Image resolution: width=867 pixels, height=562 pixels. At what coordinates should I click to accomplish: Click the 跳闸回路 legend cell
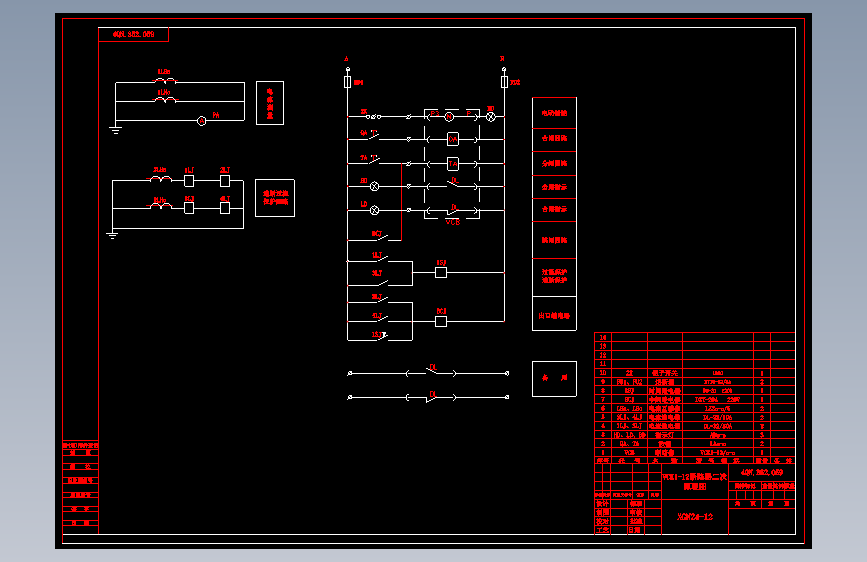click(554, 240)
